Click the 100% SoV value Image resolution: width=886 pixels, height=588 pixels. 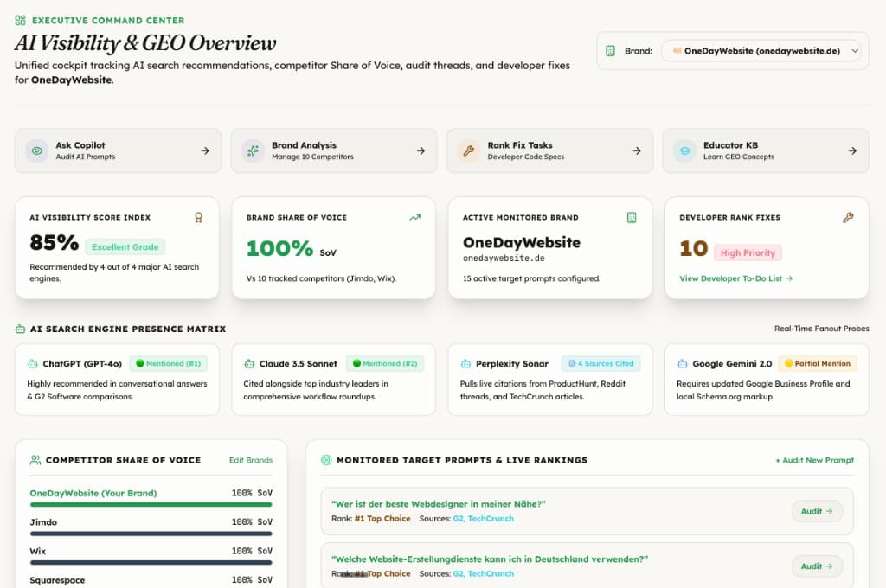click(x=279, y=248)
